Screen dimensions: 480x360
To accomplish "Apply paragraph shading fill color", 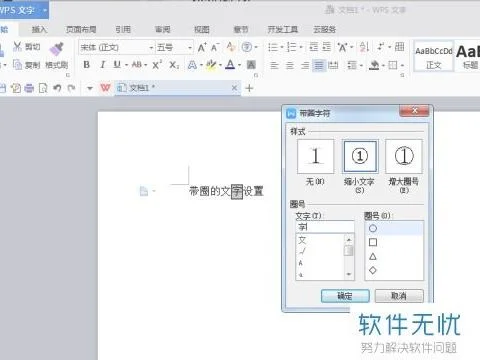I will [x=374, y=65].
